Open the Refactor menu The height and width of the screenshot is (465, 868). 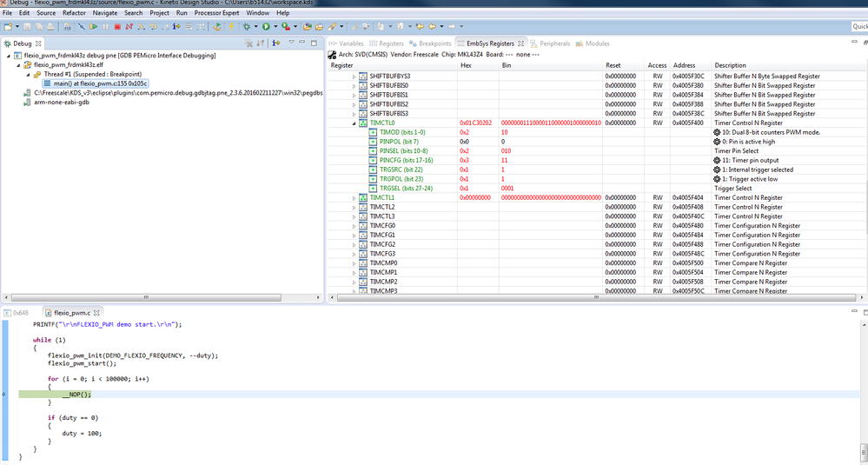tap(74, 13)
